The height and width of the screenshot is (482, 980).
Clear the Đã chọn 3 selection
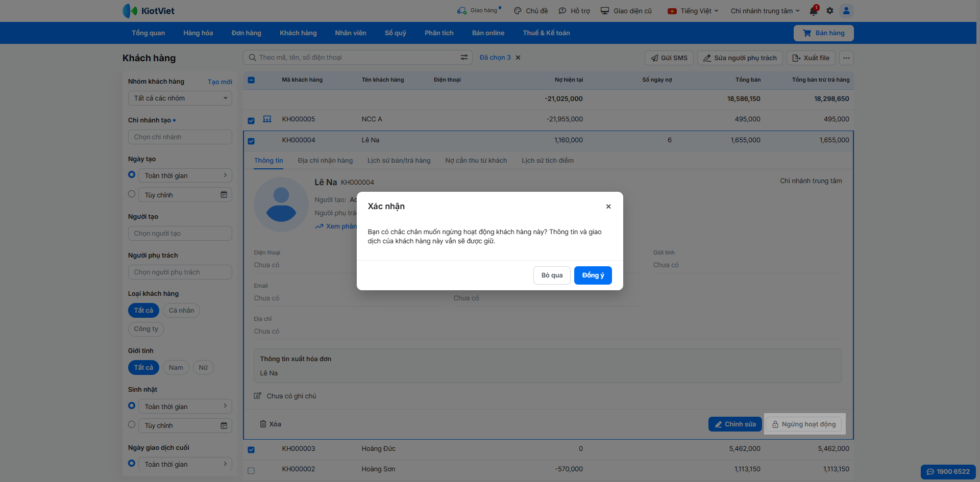518,58
